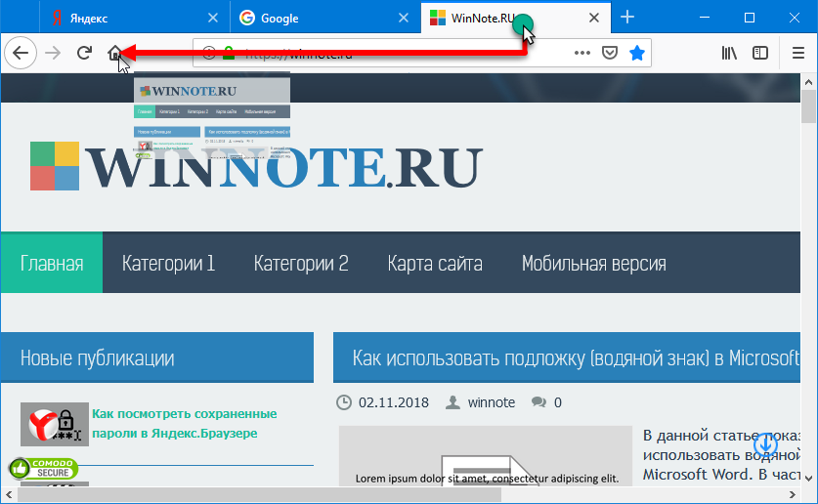Open the Категории 1 menu
The width and height of the screenshot is (818, 504).
coord(168,264)
